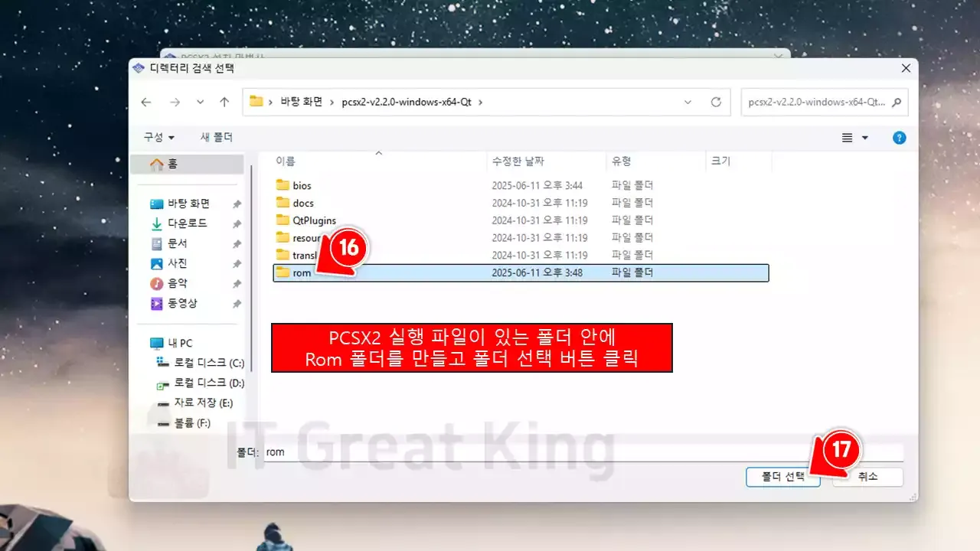The width and height of the screenshot is (980, 551).
Task: Click the docs date 2024-10-31 오후 11:19
Action: 540,204
